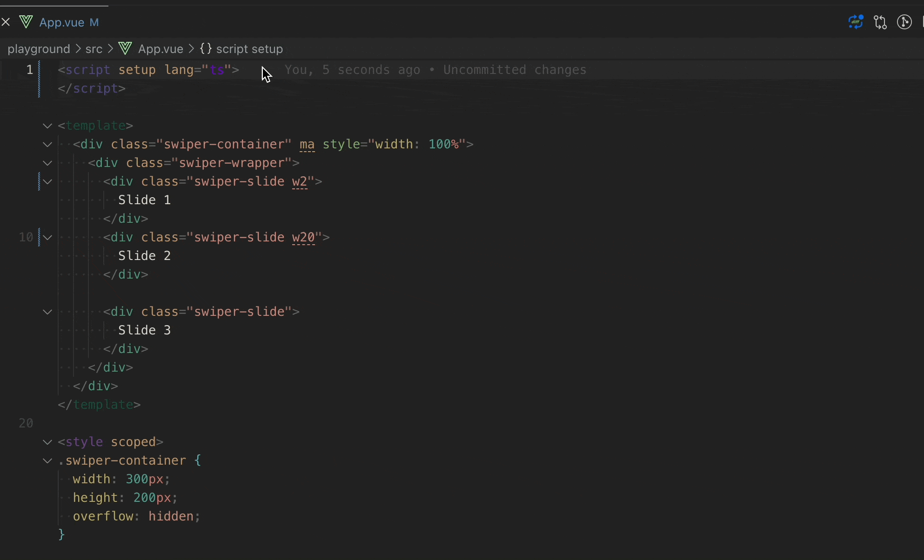Click the script setup breadcrumb label
Viewport: 924px width, 560px height.
pyautogui.click(x=249, y=49)
